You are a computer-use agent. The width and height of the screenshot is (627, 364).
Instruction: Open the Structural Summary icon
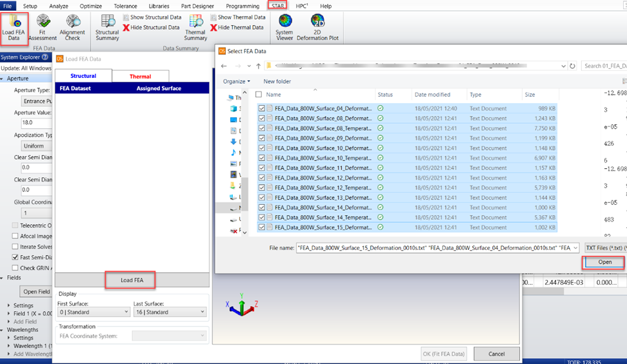(x=107, y=26)
